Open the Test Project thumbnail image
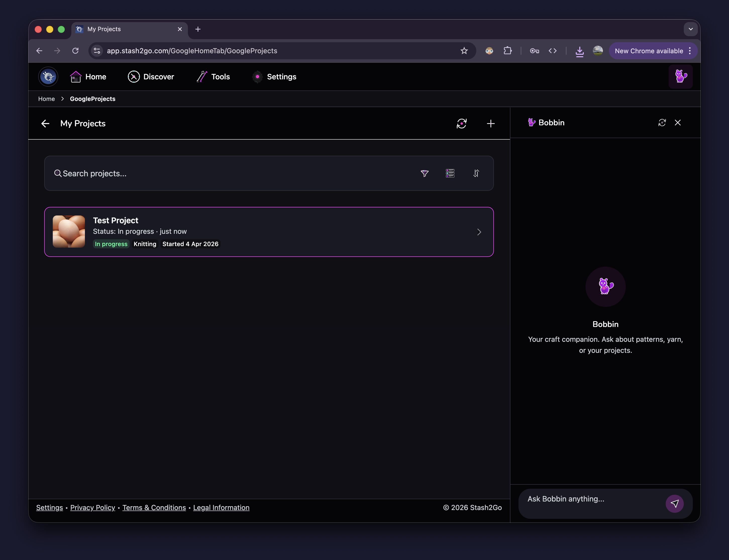The height and width of the screenshot is (560, 729). (x=69, y=232)
